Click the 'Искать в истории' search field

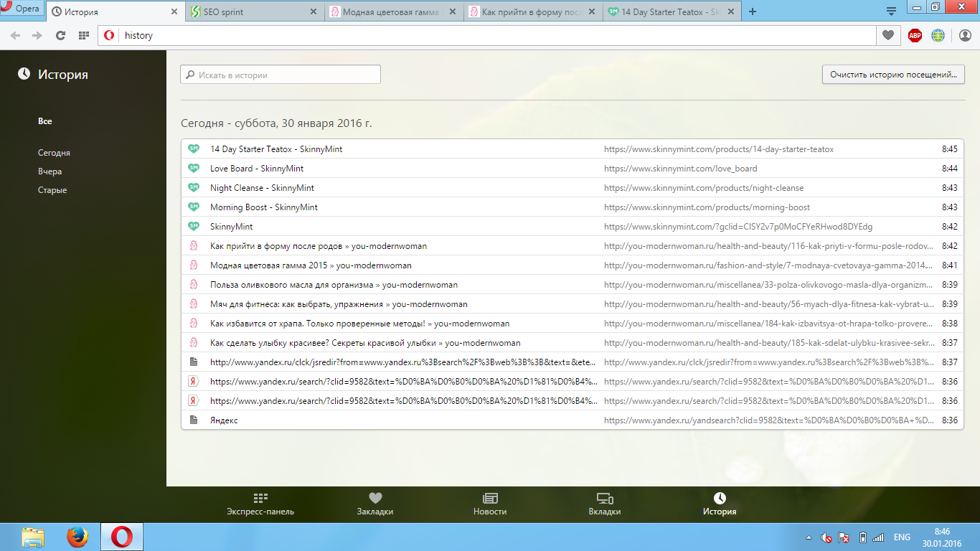pos(280,75)
